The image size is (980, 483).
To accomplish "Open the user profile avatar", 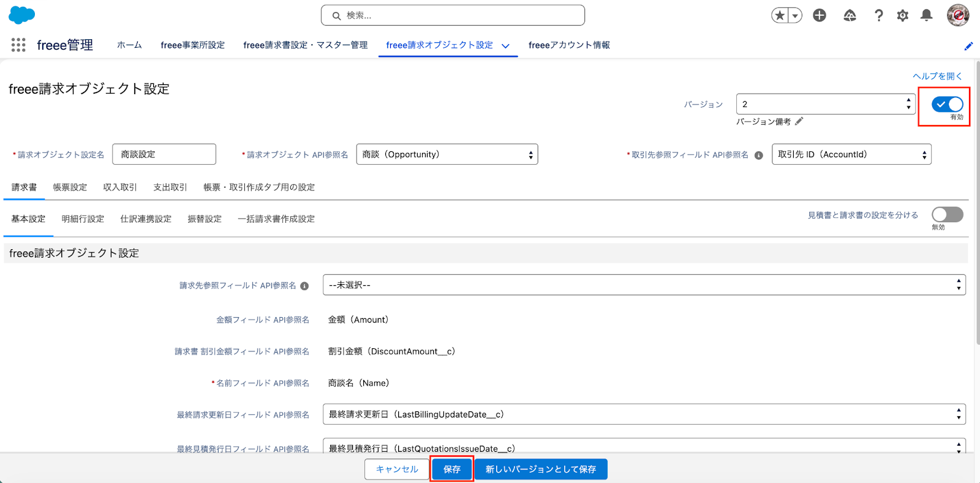I will click(958, 15).
